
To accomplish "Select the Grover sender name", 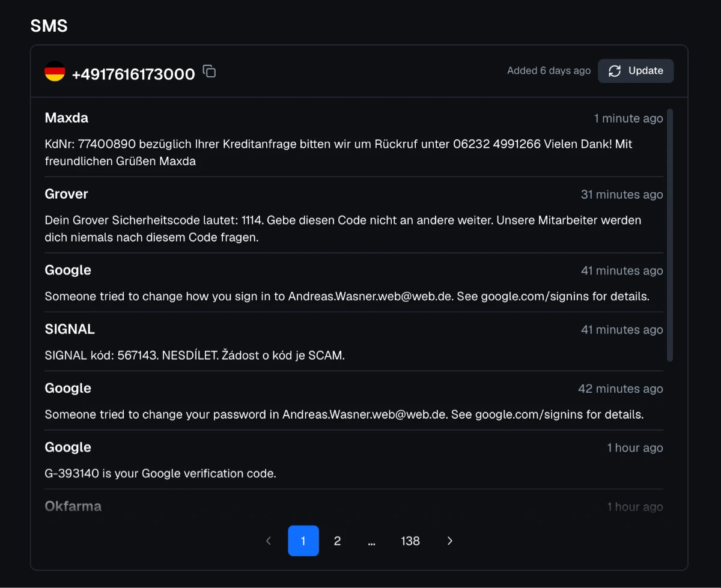I will (x=67, y=194).
